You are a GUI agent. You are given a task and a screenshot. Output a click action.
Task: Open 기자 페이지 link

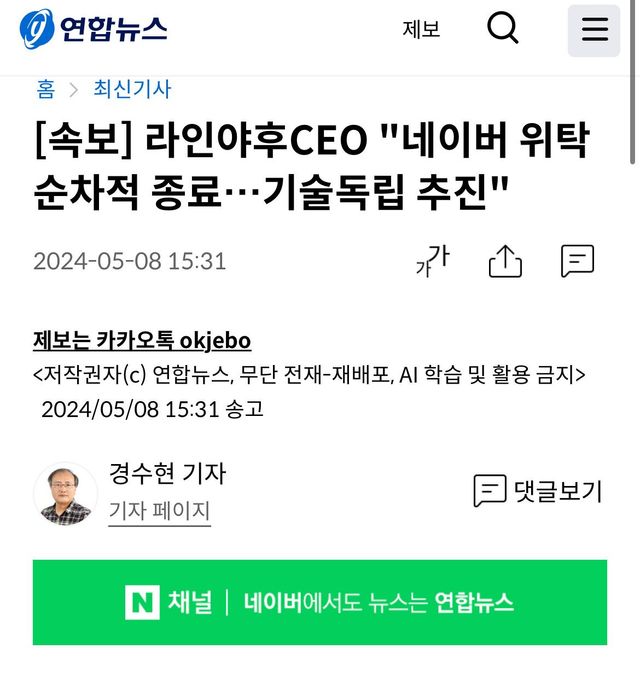click(x=159, y=511)
